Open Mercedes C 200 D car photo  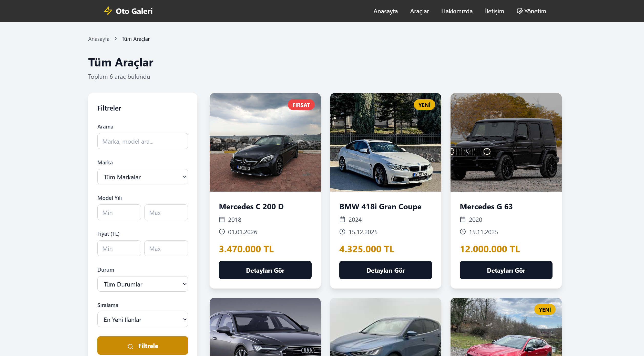pos(265,142)
